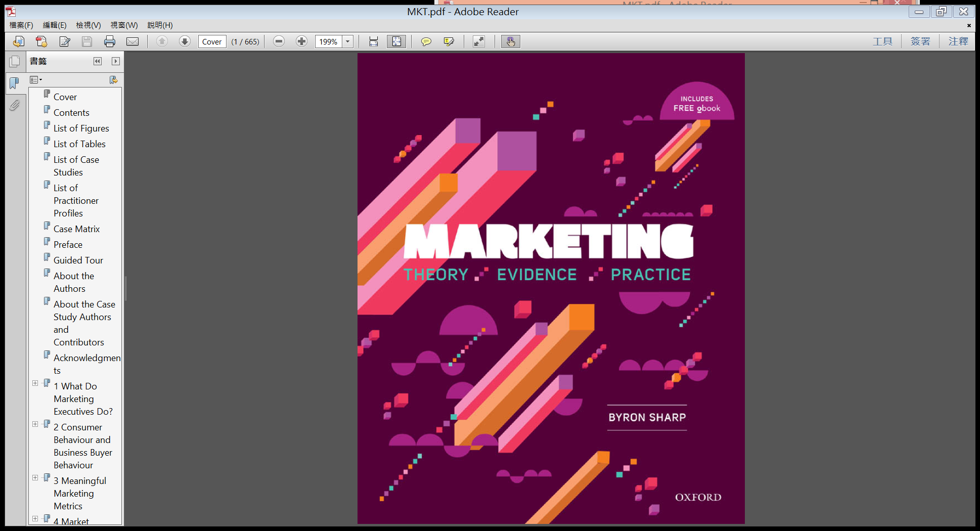The height and width of the screenshot is (531, 980).
Task: Select the highlight text tool
Action: pyautogui.click(x=449, y=41)
